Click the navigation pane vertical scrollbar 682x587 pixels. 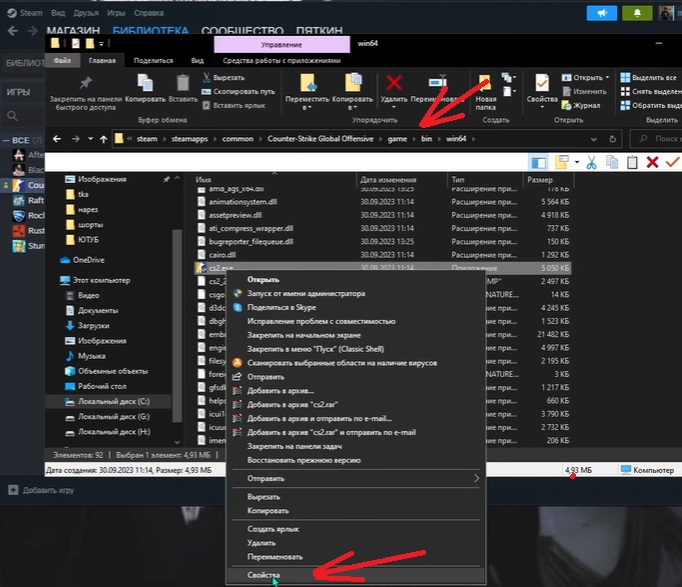(177, 325)
